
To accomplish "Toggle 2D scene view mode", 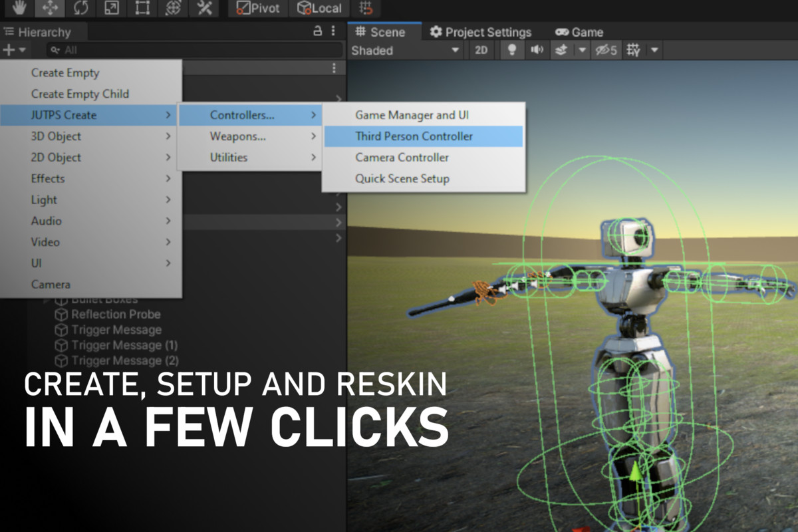I will pos(480,51).
